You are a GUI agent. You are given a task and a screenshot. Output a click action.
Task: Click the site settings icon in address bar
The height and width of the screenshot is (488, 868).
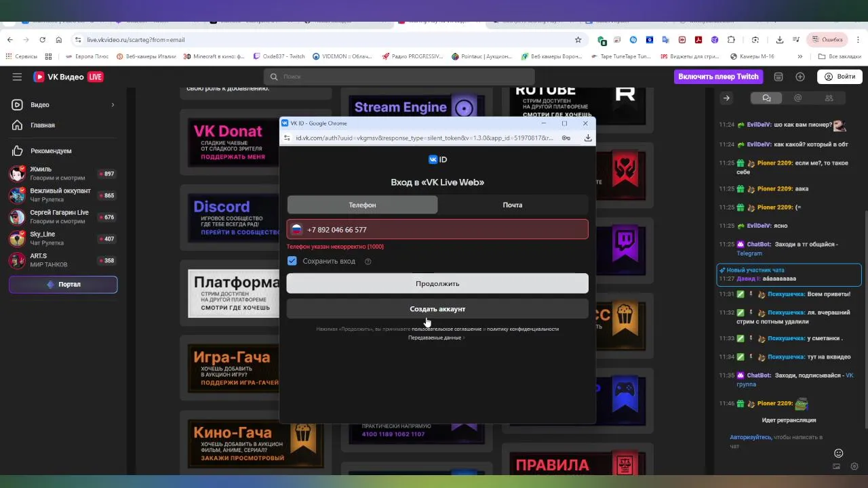tap(78, 40)
